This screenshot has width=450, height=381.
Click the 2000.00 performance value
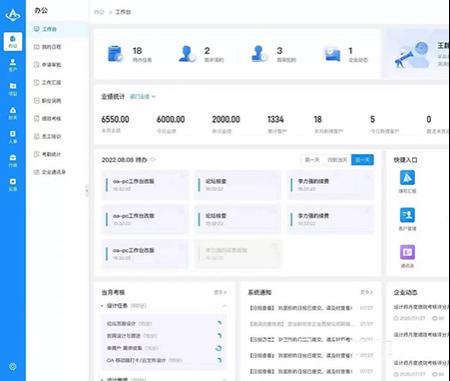[226, 119]
